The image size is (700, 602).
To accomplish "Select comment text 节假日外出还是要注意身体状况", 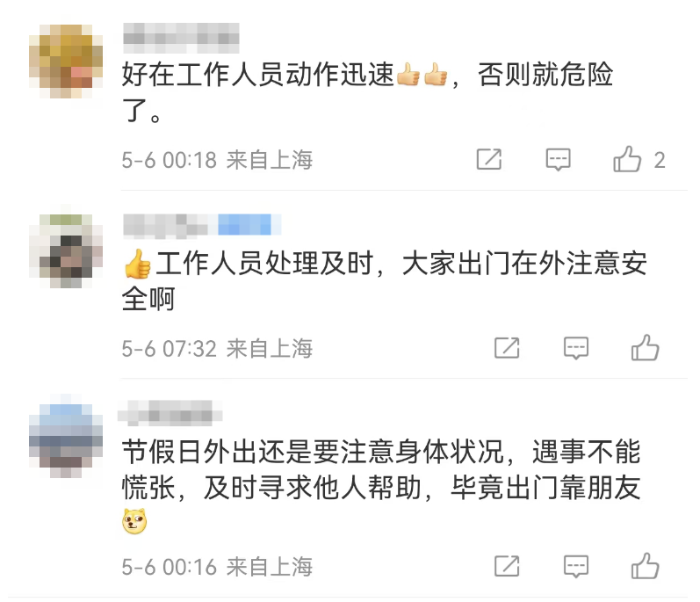I will pos(313,452).
